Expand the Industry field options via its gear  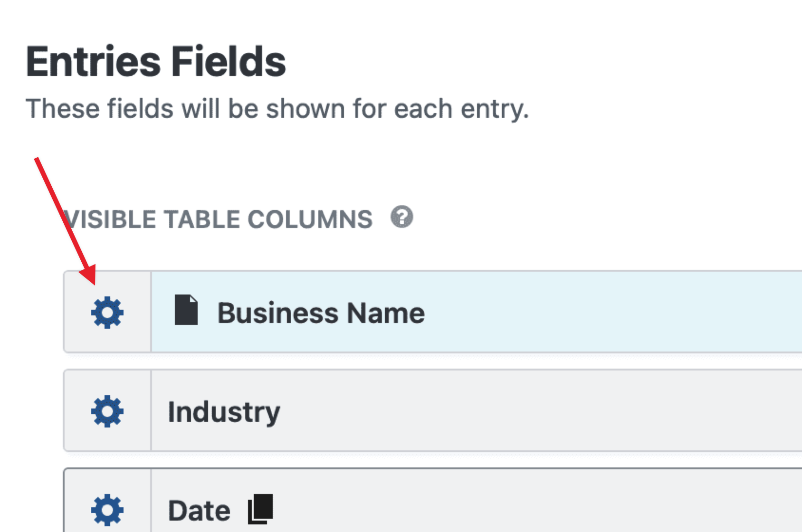point(107,411)
